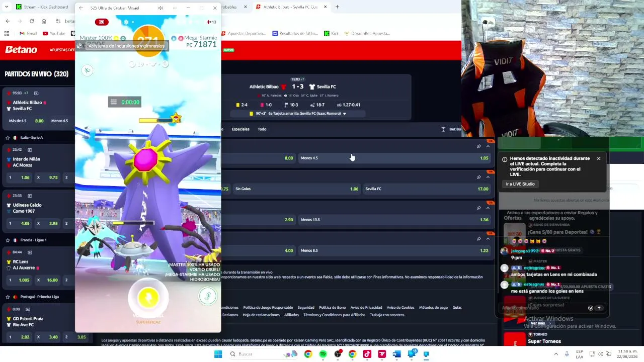The height and width of the screenshot is (362, 644).
Task: Go to the browser home page
Action: tap(44, 21)
